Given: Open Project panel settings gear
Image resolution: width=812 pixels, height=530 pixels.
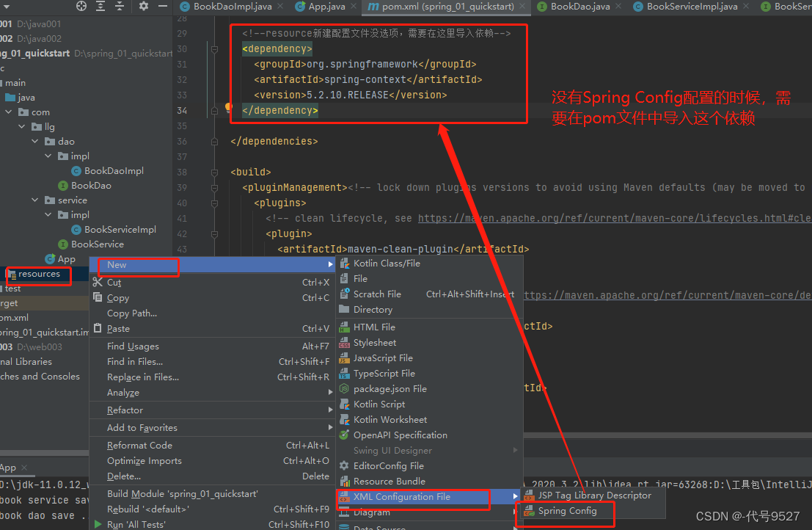Looking at the screenshot, I should click(144, 6).
